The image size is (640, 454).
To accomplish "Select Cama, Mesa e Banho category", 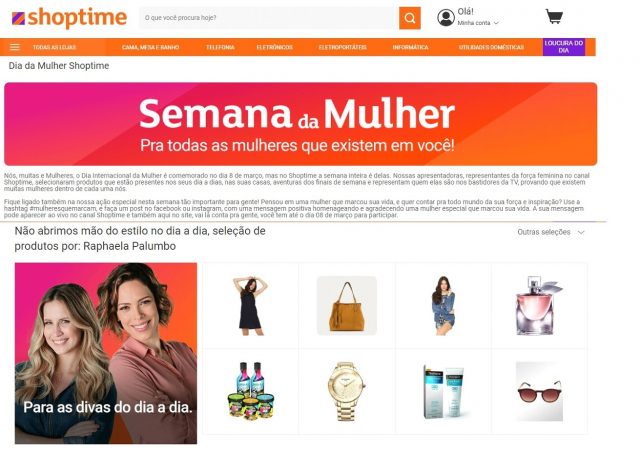I will 150,47.
